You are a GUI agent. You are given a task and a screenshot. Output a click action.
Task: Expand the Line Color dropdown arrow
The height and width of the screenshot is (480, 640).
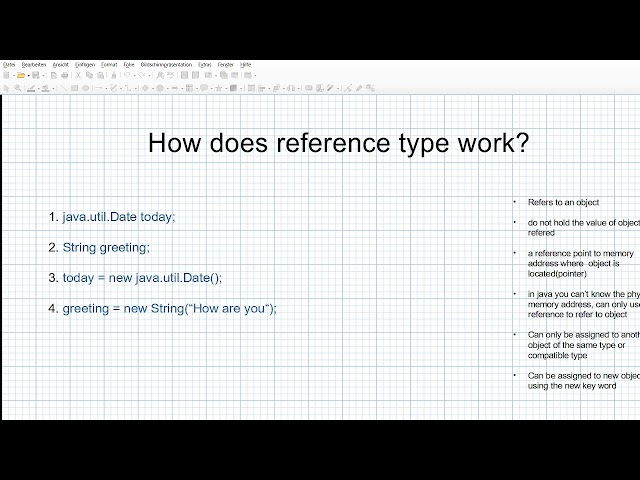click(x=39, y=88)
